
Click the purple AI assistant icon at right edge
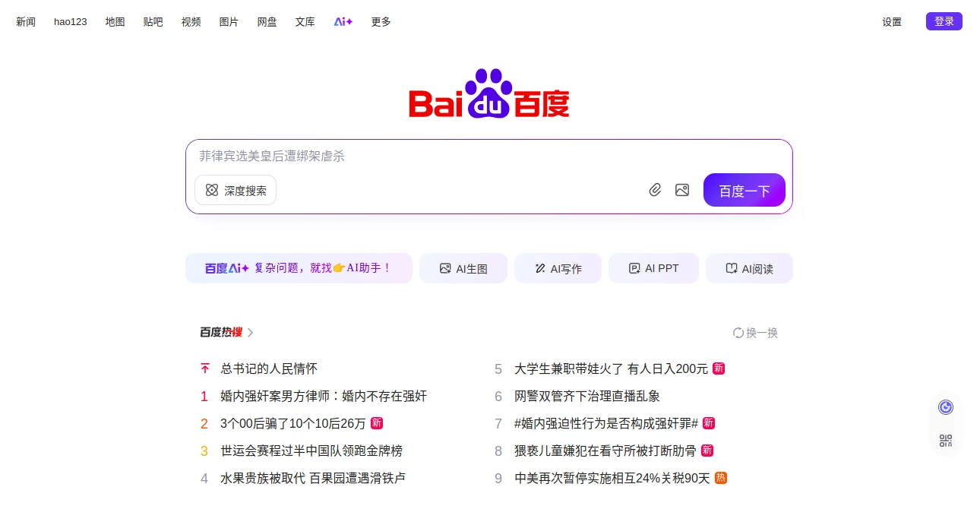point(946,407)
